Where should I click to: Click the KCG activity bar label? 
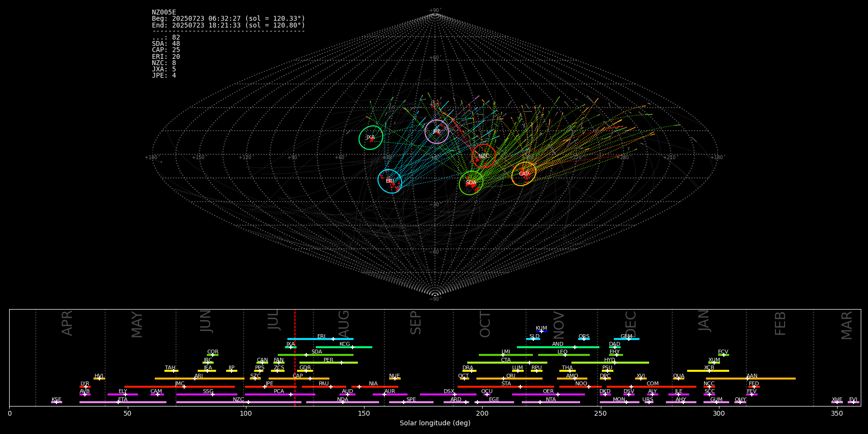[x=345, y=344]
